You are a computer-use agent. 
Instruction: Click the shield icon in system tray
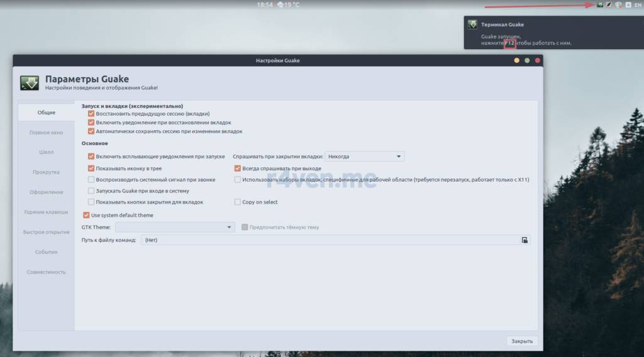click(618, 5)
